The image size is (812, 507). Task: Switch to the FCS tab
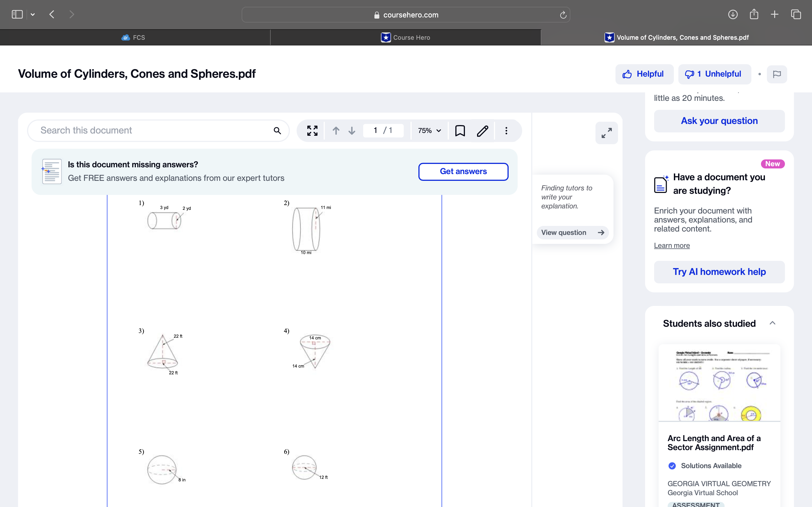coord(134,37)
